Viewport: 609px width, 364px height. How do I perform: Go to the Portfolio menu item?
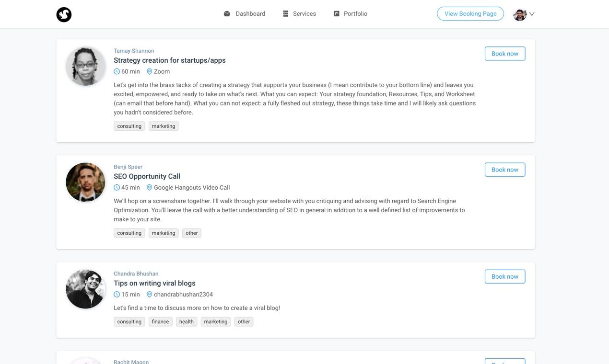click(x=355, y=14)
